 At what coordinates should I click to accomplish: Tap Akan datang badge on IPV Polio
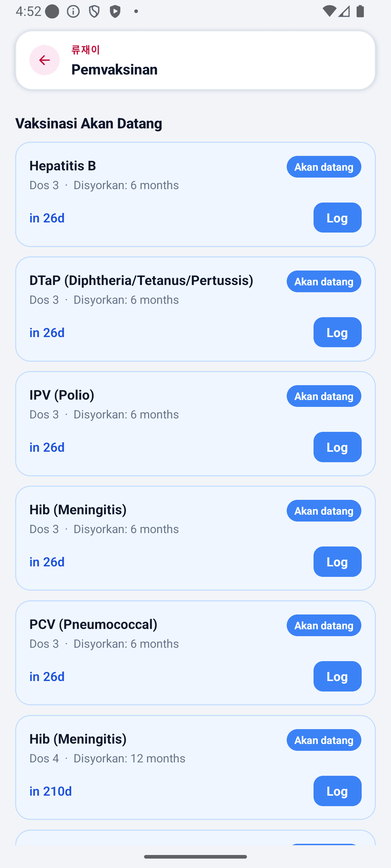(x=324, y=396)
